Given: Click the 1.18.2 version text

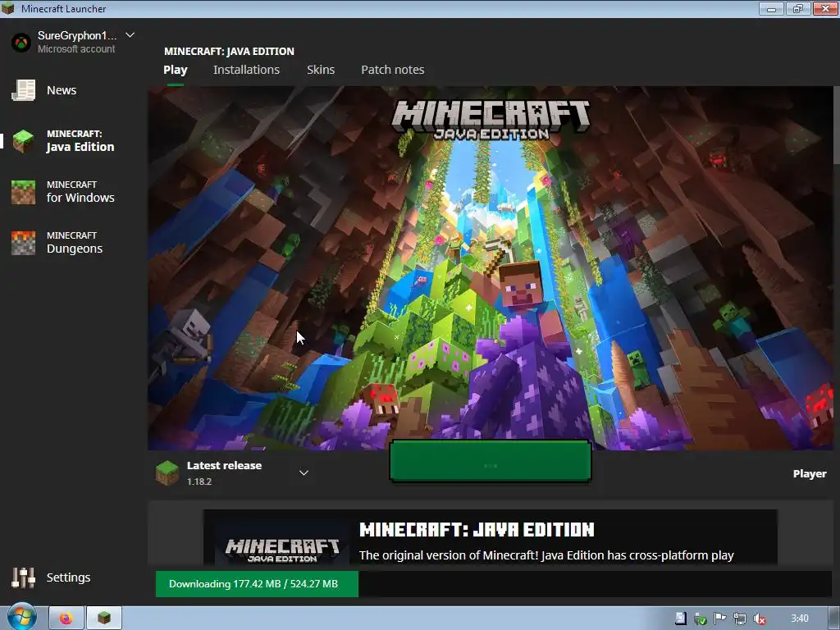Looking at the screenshot, I should [199, 482].
